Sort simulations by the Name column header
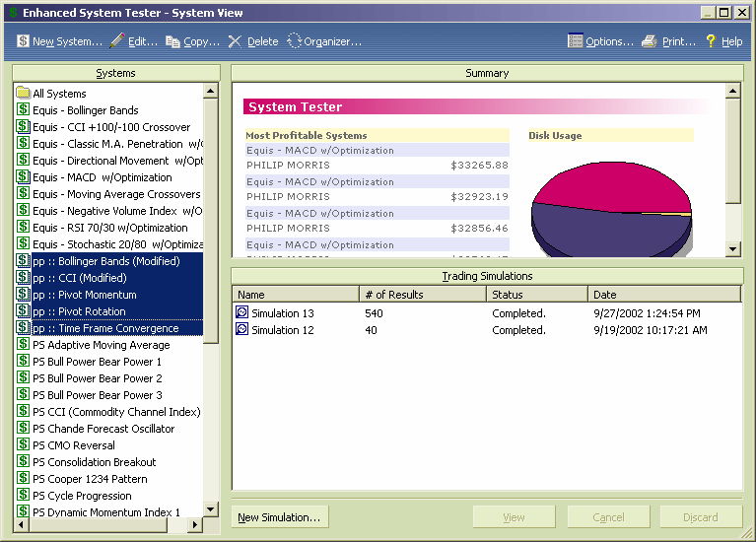 click(x=294, y=295)
